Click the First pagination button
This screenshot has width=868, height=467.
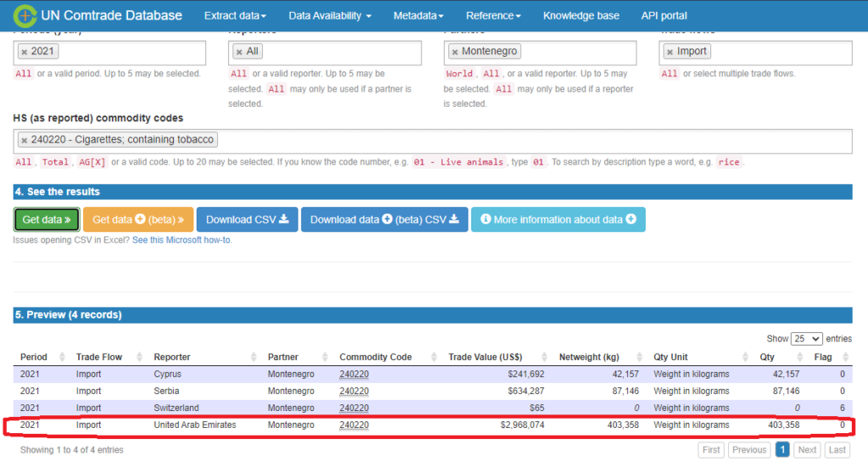pos(711,450)
